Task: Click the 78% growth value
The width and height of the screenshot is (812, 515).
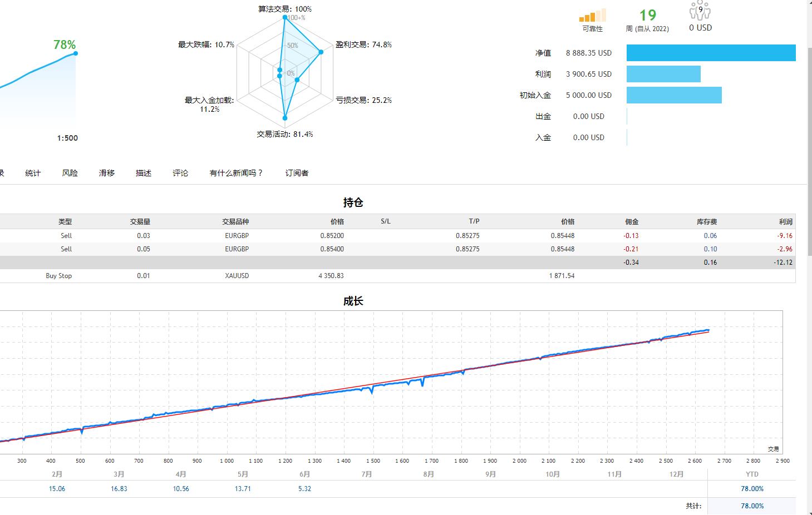Action: coord(65,44)
